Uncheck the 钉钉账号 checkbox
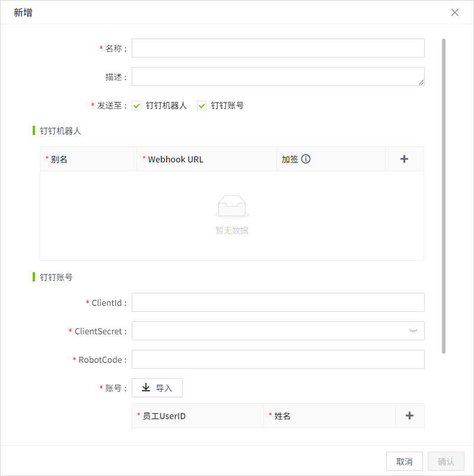The height and width of the screenshot is (476, 474). [x=202, y=106]
